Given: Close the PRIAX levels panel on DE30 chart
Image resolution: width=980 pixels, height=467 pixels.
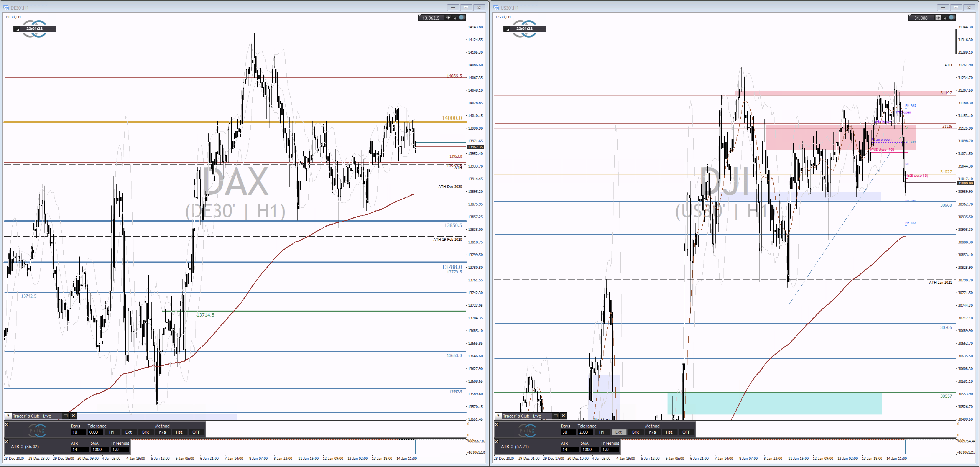Looking at the screenshot, I should coord(7,424).
